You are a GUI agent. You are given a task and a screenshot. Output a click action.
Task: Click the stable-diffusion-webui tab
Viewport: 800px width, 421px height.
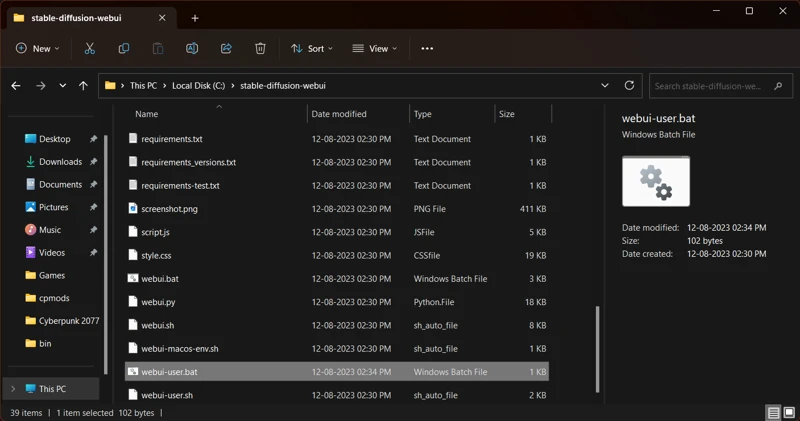click(92, 18)
